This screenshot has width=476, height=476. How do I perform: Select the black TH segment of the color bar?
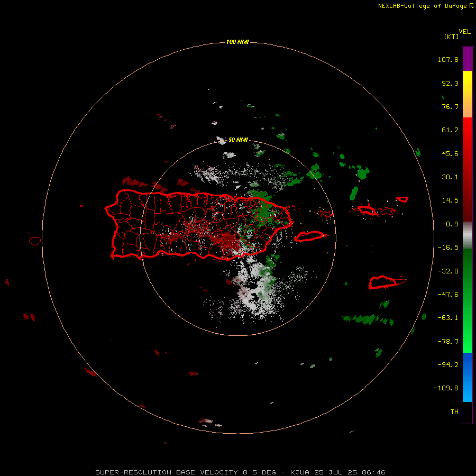pyautogui.click(x=467, y=412)
